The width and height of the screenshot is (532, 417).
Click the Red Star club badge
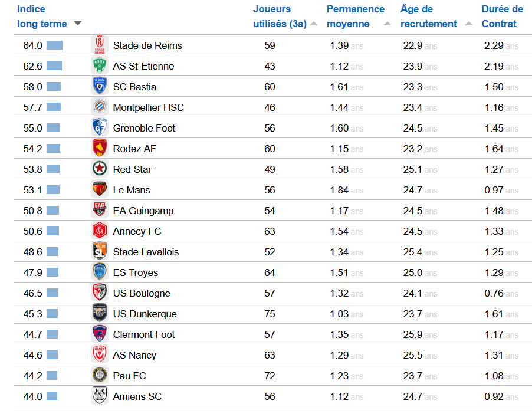point(100,169)
